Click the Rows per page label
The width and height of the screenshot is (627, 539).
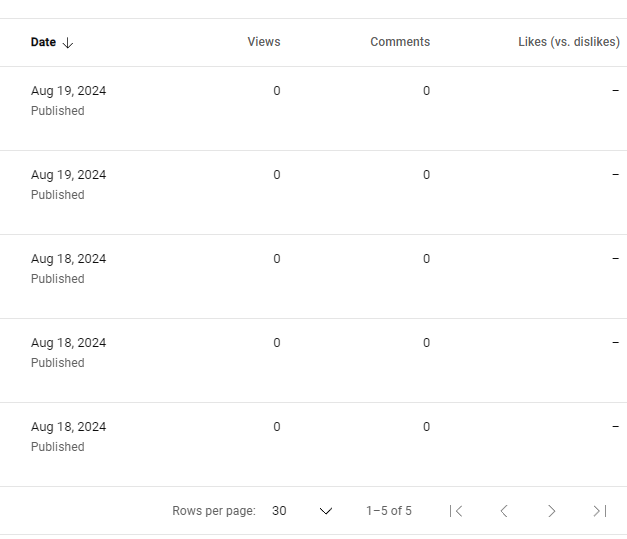[214, 511]
